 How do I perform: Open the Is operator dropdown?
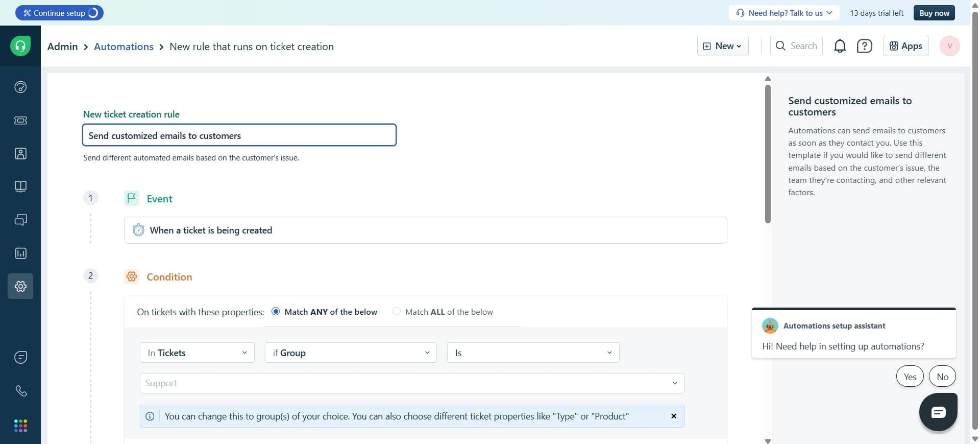click(x=533, y=353)
